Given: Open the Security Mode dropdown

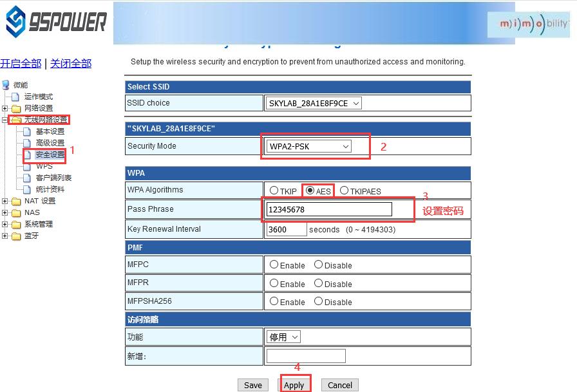Looking at the screenshot, I should click(x=309, y=147).
